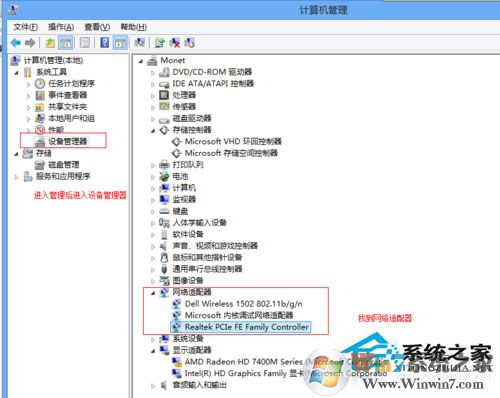Select 设备管理器 in the left tree

[68, 141]
